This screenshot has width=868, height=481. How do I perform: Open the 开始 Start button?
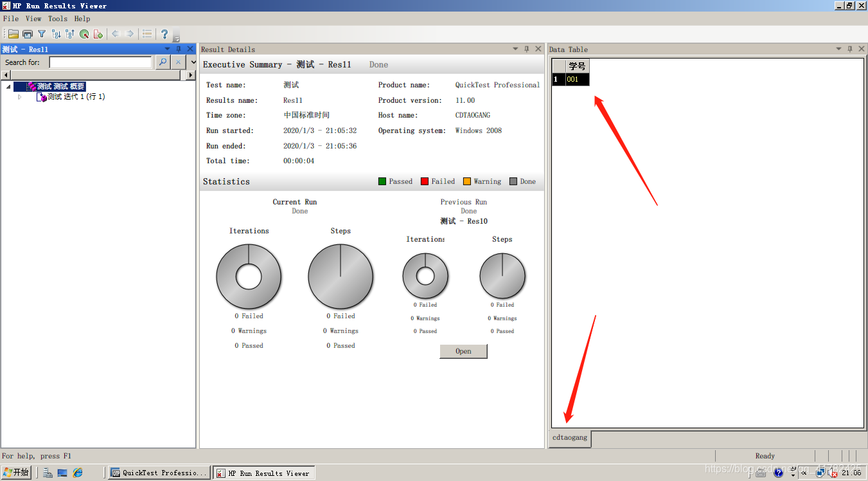15,473
